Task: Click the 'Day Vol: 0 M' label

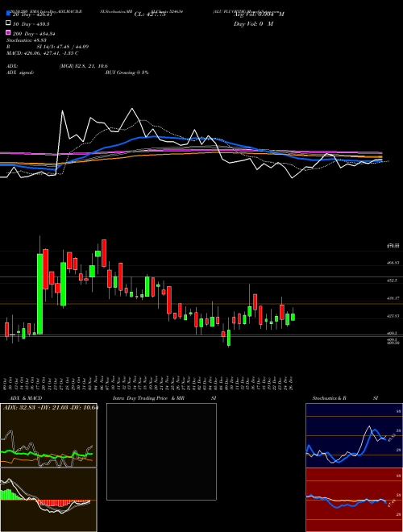Action: pyautogui.click(x=253, y=24)
